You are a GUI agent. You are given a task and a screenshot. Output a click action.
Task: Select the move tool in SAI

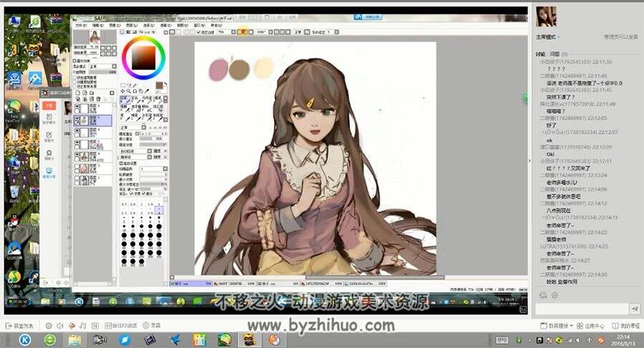122,91
